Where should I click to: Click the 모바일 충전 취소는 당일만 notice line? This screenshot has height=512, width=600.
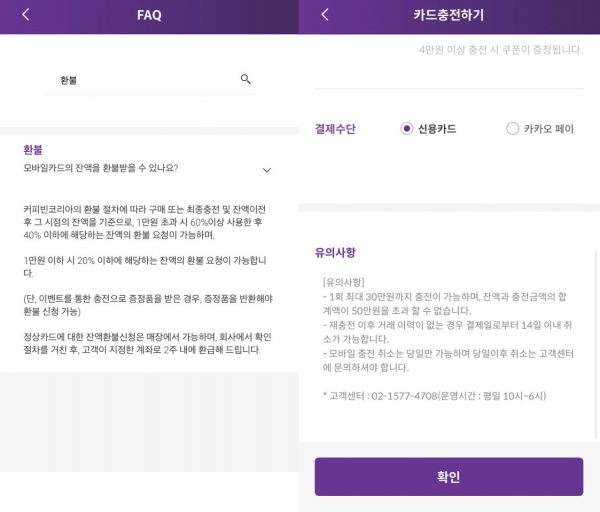pyautogui.click(x=448, y=360)
